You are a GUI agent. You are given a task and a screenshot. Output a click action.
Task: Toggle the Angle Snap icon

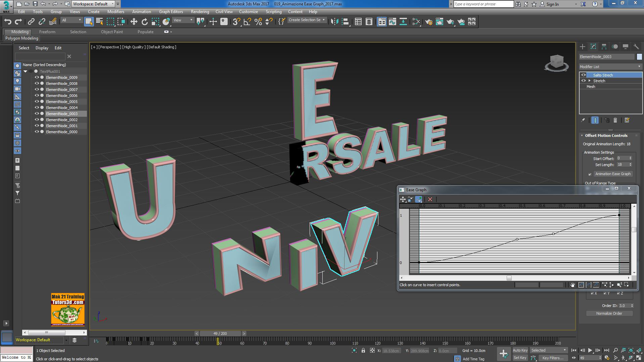[x=247, y=22]
